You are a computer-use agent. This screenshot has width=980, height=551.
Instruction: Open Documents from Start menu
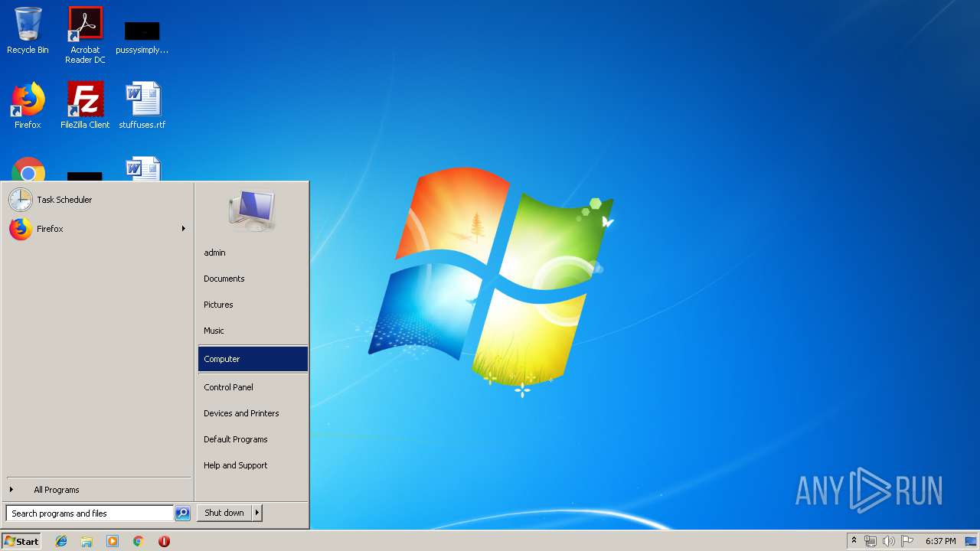(x=253, y=279)
